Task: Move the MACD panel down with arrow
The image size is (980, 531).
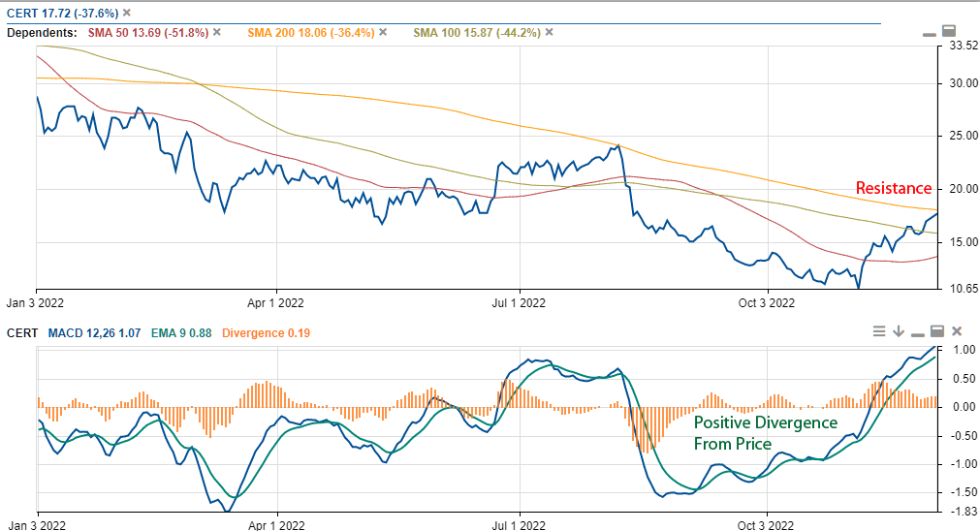Action: pyautogui.click(x=899, y=331)
